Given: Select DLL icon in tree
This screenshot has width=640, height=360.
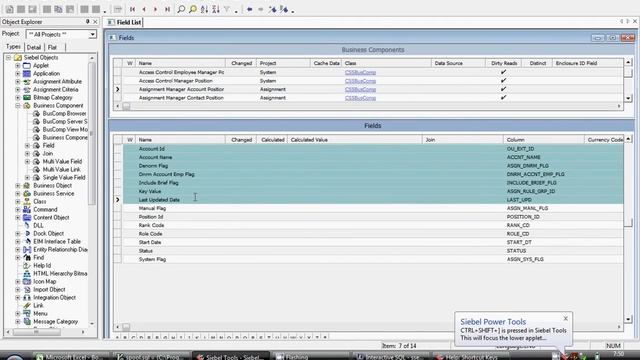Looking at the screenshot, I should tap(27, 225).
